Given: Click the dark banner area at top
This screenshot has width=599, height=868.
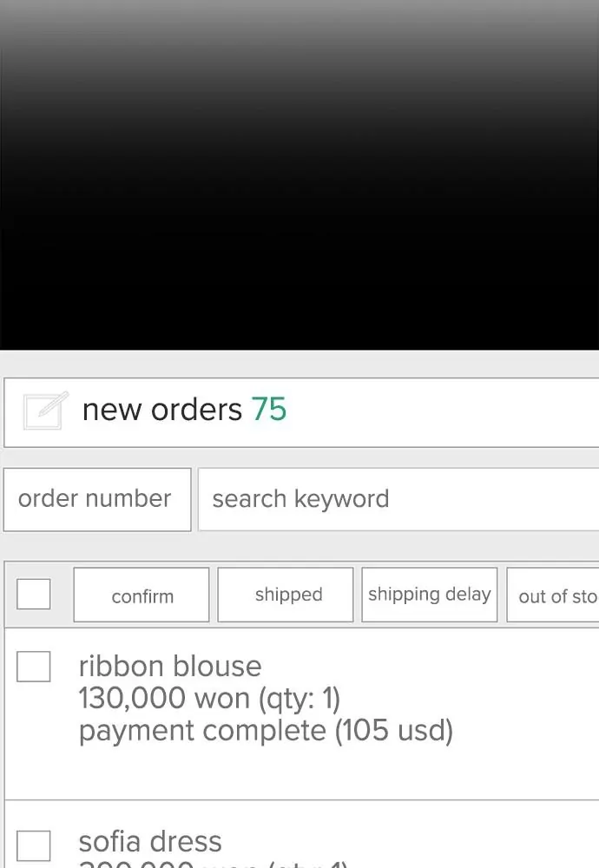Looking at the screenshot, I should 299,174.
